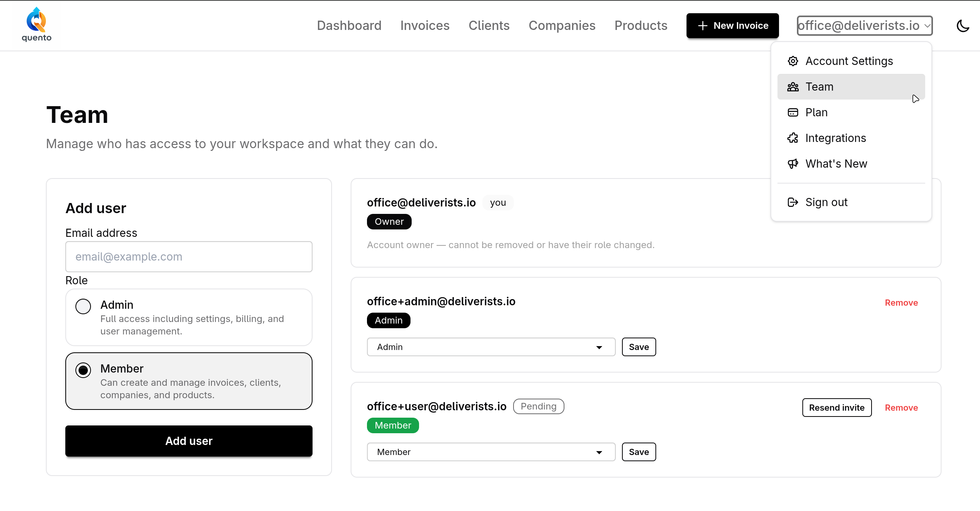980x511 pixels.
Task: Click the office@deliverists.io member name
Action: click(421, 203)
